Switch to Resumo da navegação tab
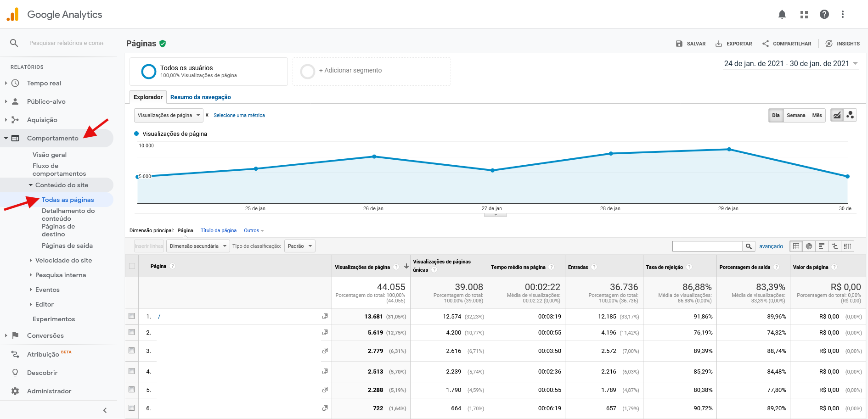The image size is (868, 419). coord(201,97)
